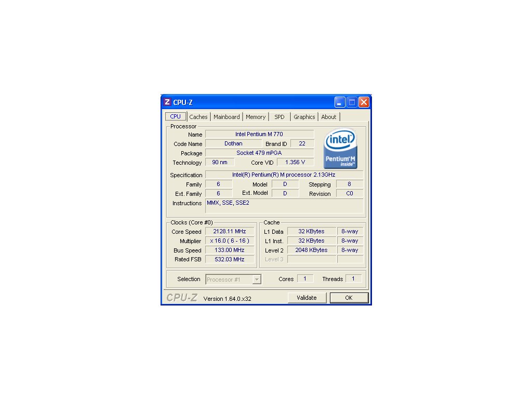Open the Mainboard tab
The width and height of the screenshot is (532, 399).
coord(227,117)
